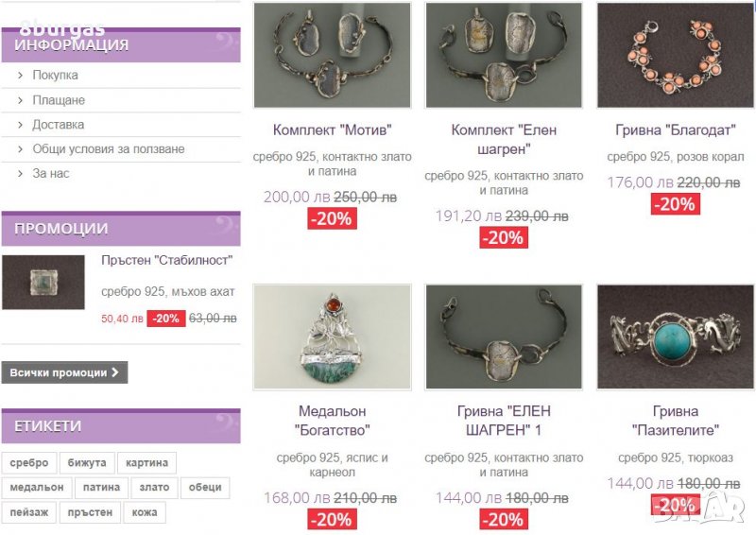Click the arrow icon before За нас

[20, 174]
